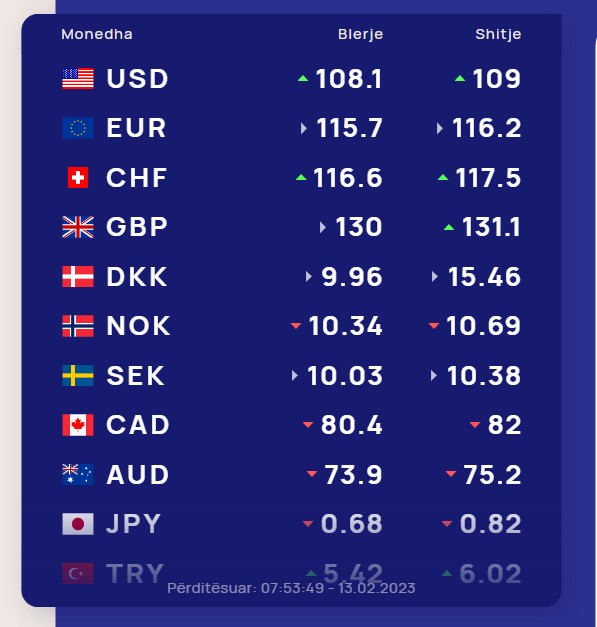The height and width of the screenshot is (627, 597).
Task: Click the Canadian maple leaf flag
Action: (x=78, y=425)
